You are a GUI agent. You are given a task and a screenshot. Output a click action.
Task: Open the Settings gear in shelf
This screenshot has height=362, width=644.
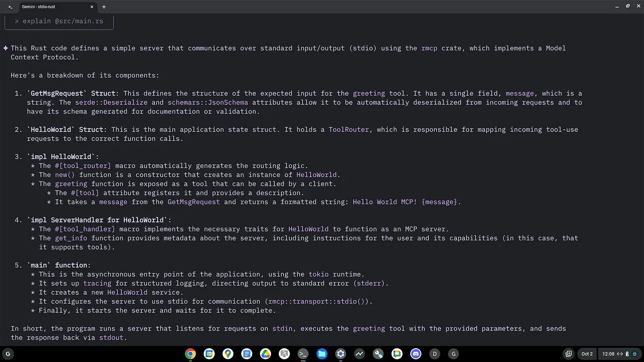[x=340, y=354]
